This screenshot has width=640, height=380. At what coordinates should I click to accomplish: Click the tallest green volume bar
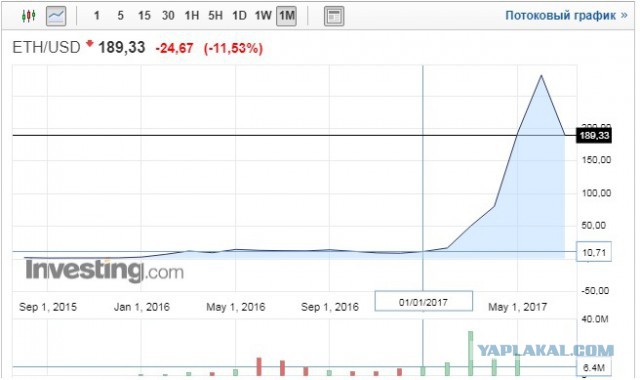coord(471,353)
